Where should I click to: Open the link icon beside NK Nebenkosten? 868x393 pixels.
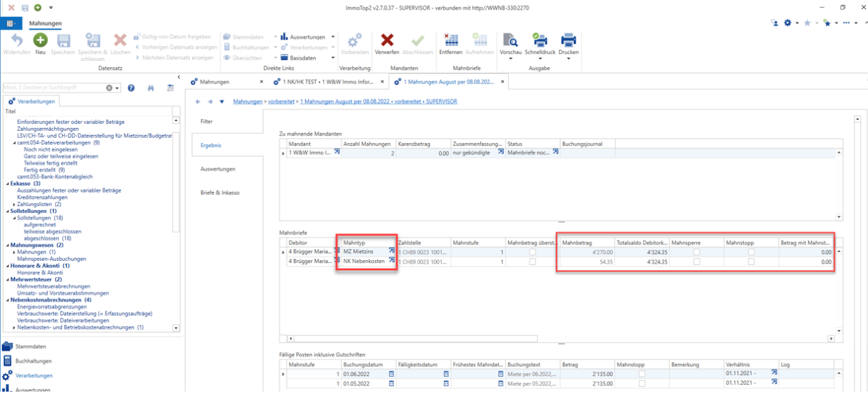pos(392,261)
